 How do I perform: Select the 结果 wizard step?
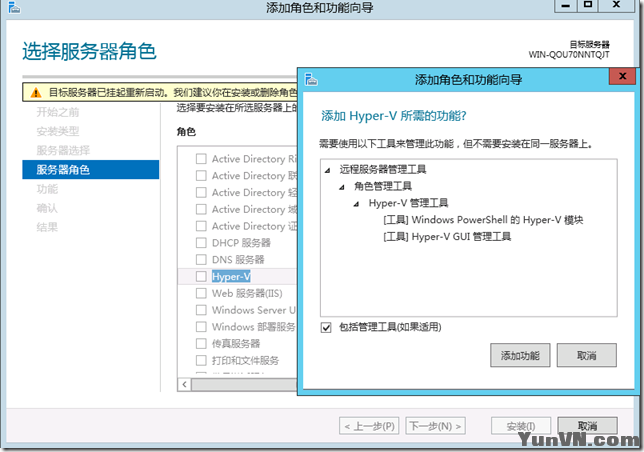click(47, 227)
